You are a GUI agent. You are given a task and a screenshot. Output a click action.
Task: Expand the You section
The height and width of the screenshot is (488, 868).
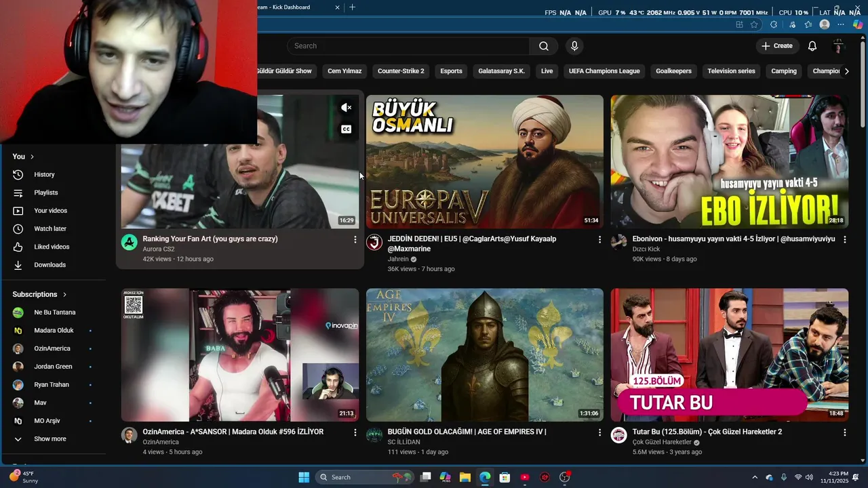click(23, 157)
